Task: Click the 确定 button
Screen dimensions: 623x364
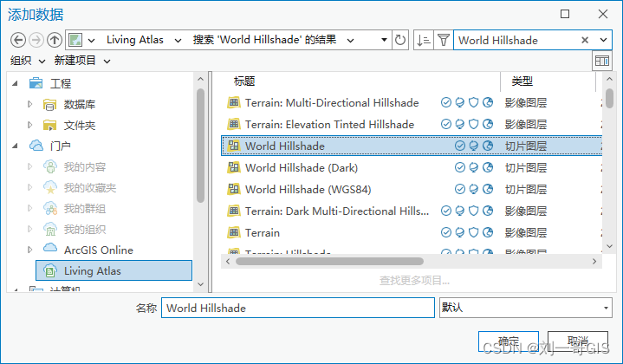Action: (509, 341)
